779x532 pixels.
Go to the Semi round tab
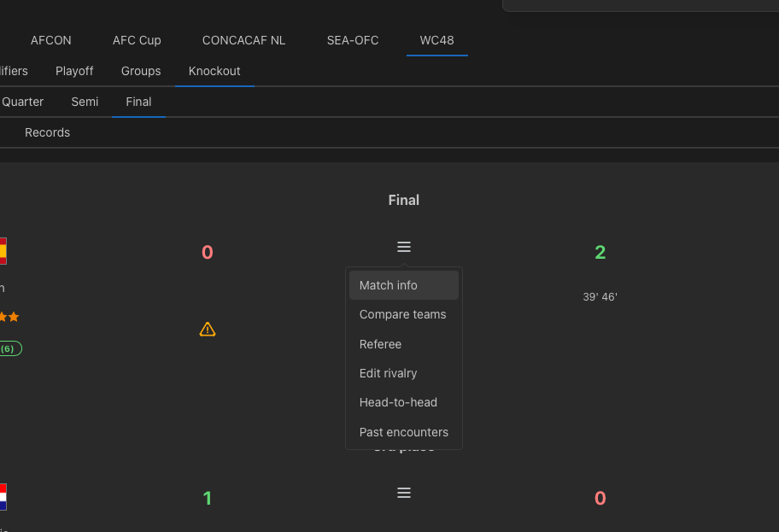coord(85,102)
